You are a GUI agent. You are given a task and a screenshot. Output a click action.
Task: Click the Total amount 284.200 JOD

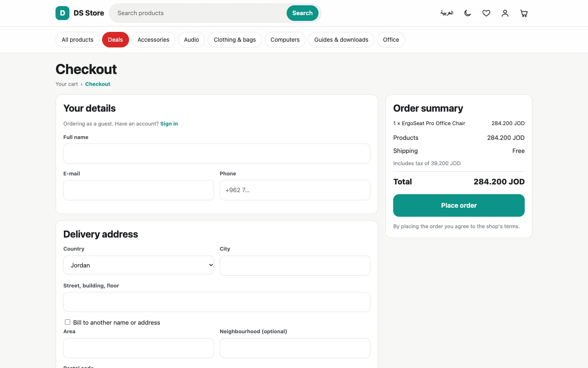click(x=499, y=182)
